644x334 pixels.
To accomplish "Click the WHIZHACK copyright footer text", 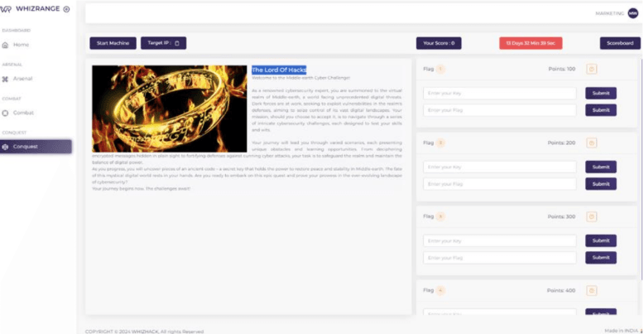I will 144,332.
